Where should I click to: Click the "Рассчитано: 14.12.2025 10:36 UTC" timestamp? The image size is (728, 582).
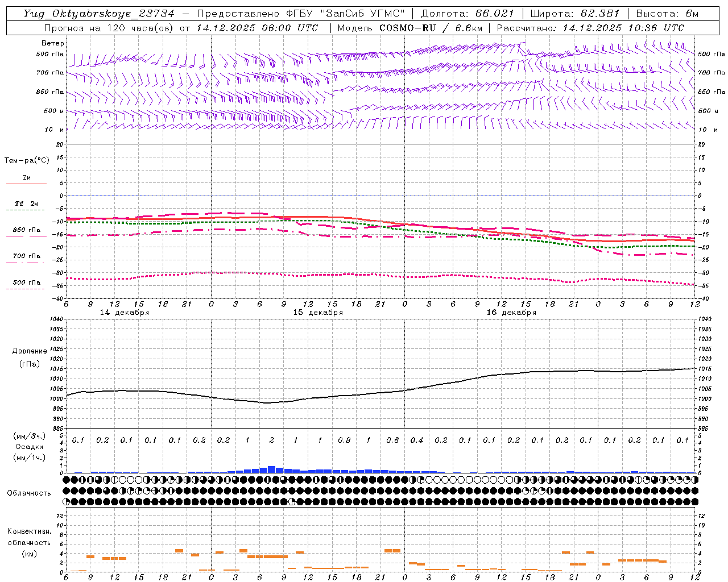click(x=590, y=28)
